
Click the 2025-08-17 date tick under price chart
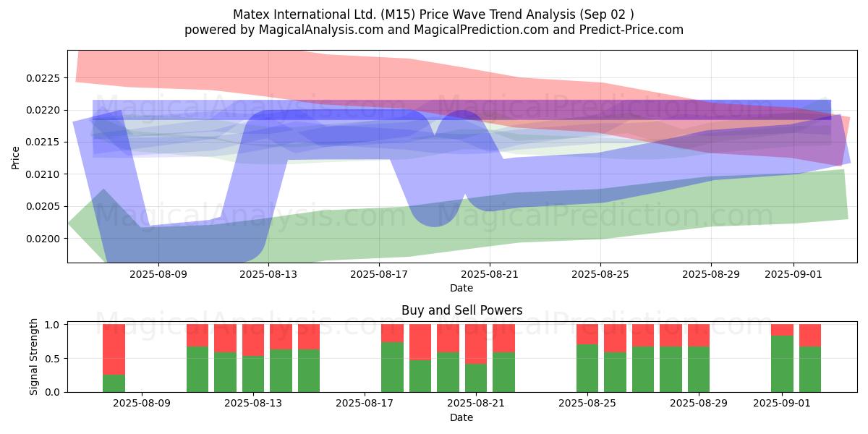[x=379, y=275]
